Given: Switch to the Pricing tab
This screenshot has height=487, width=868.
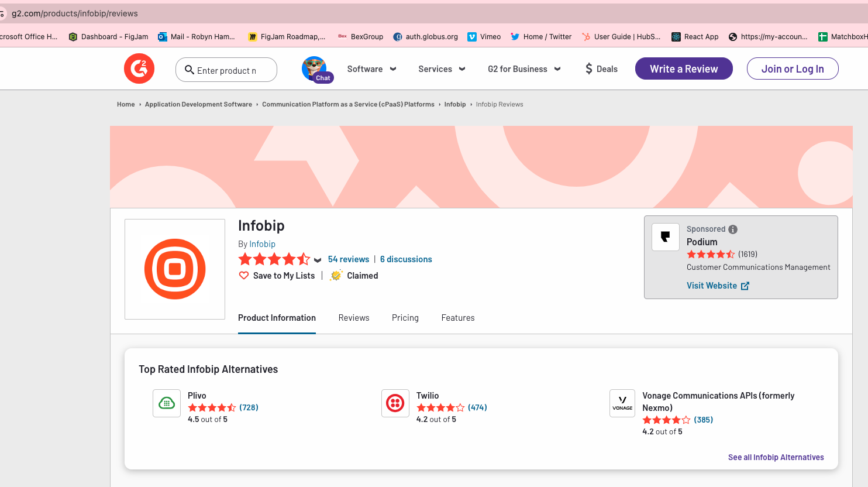Looking at the screenshot, I should [x=405, y=318].
